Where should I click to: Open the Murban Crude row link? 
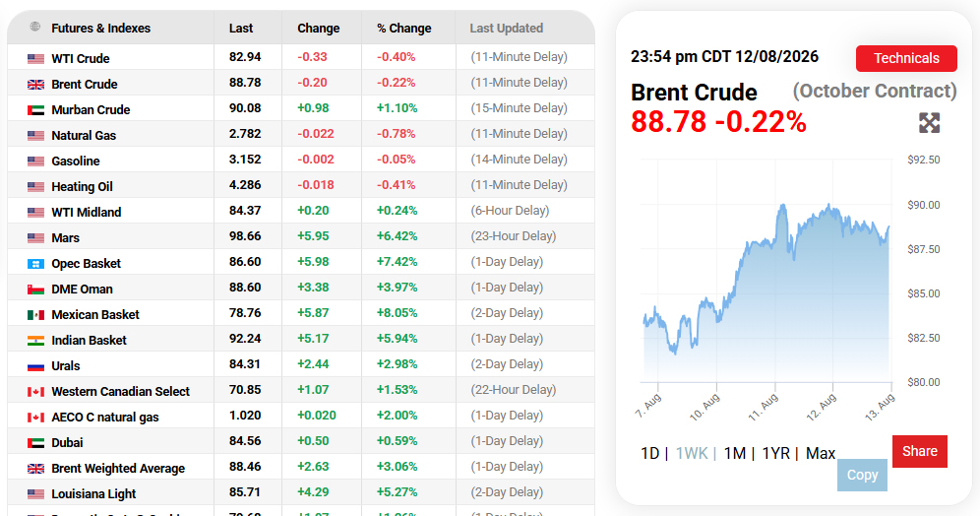pos(91,110)
